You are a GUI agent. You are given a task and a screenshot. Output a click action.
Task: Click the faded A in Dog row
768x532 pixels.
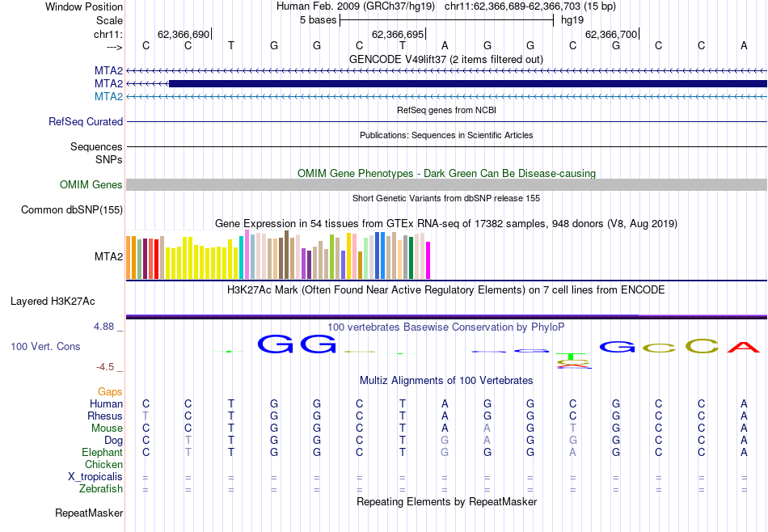tap(487, 441)
